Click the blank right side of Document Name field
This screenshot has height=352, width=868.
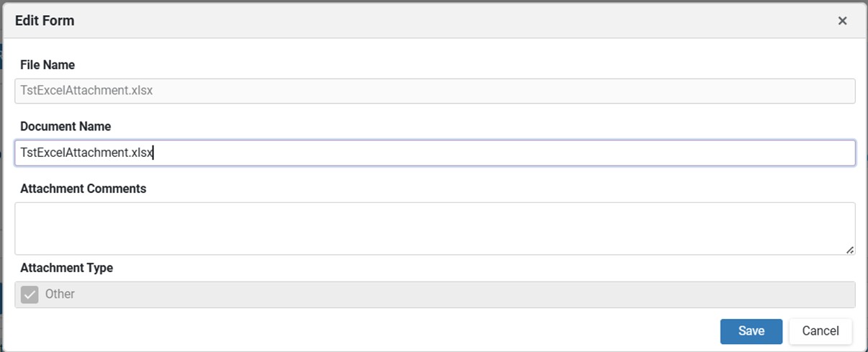(x=648, y=153)
